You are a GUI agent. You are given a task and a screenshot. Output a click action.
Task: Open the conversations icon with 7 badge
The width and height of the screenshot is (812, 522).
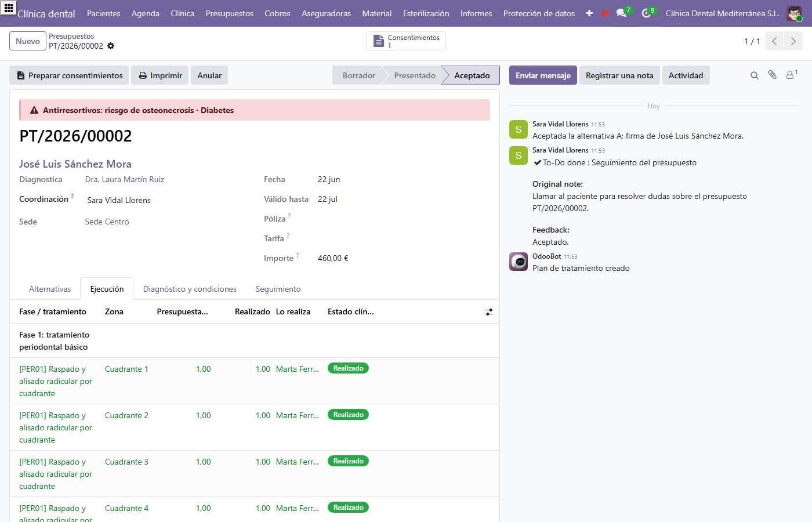click(623, 13)
